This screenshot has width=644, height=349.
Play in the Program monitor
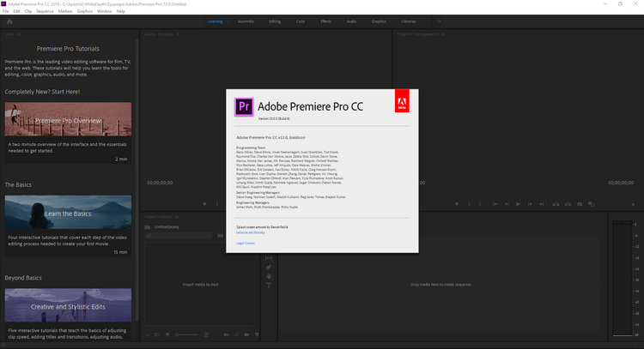519,204
